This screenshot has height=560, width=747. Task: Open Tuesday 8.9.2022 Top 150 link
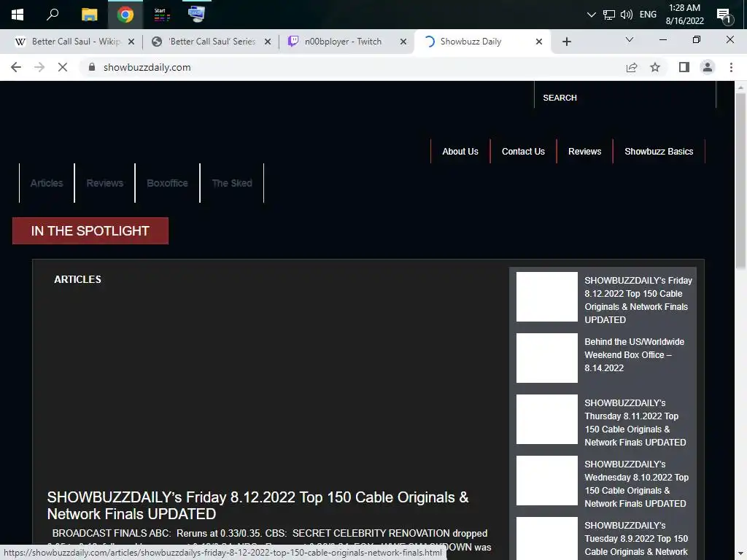click(x=636, y=539)
